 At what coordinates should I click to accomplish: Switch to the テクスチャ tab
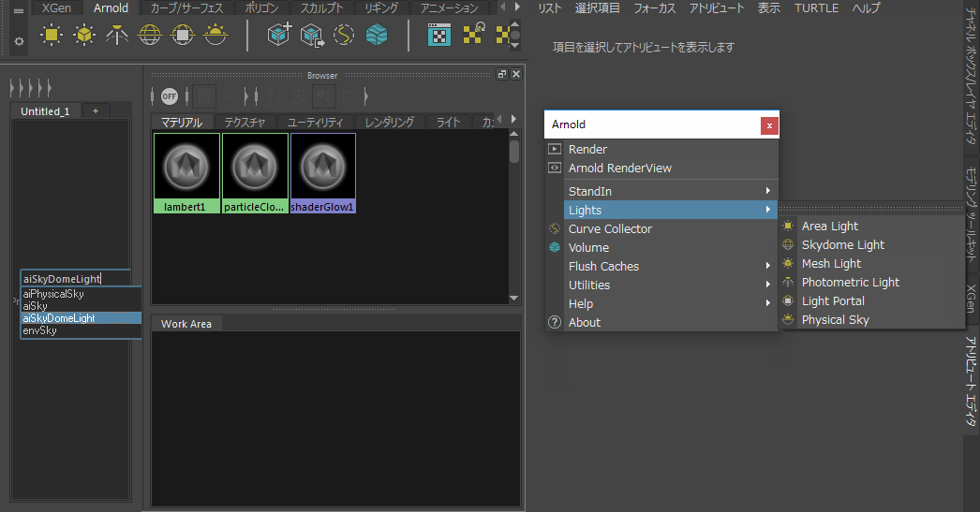click(245, 123)
